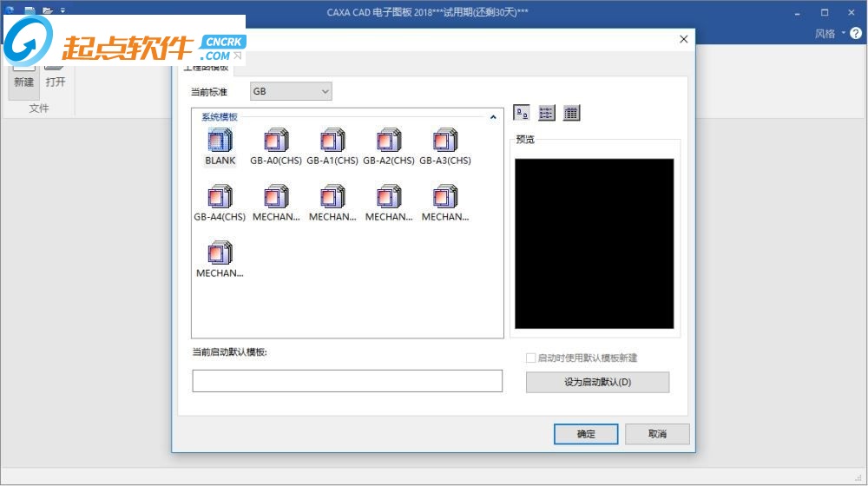Screen dimensions: 868x486
Task: Toggle 启动时使用默认模板新建 checkbox
Action: (530, 358)
